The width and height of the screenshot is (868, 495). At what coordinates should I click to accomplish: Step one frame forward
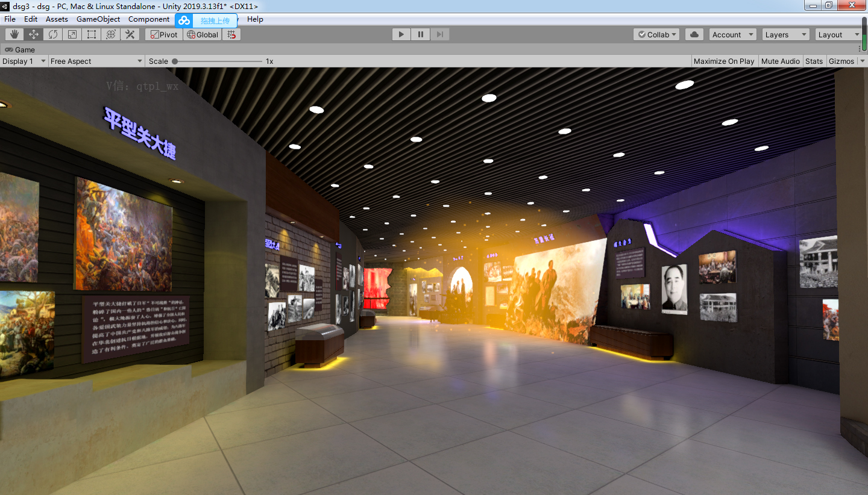point(439,34)
